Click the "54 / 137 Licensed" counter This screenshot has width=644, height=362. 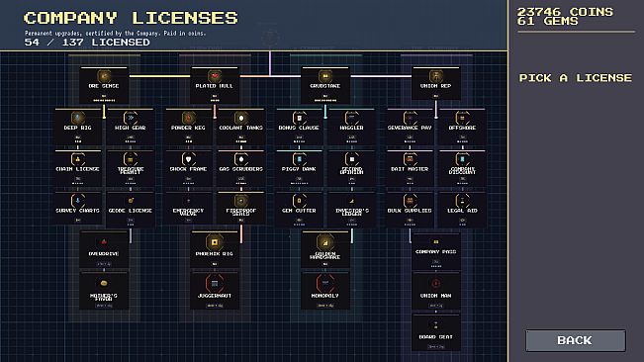pos(87,43)
